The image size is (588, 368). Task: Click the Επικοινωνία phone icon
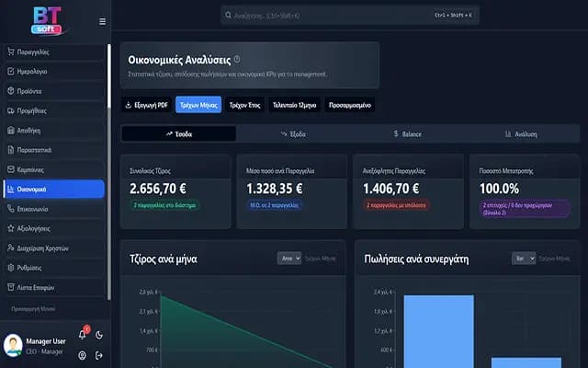[11, 209]
